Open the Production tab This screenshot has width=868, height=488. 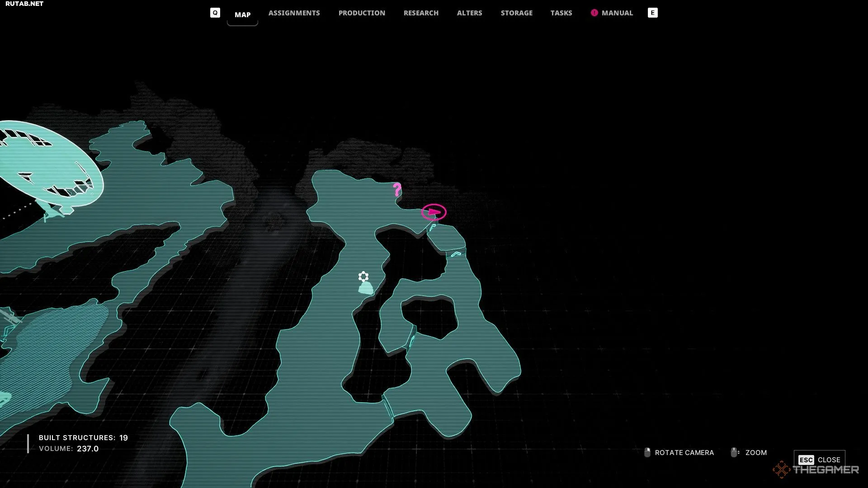pyautogui.click(x=362, y=13)
